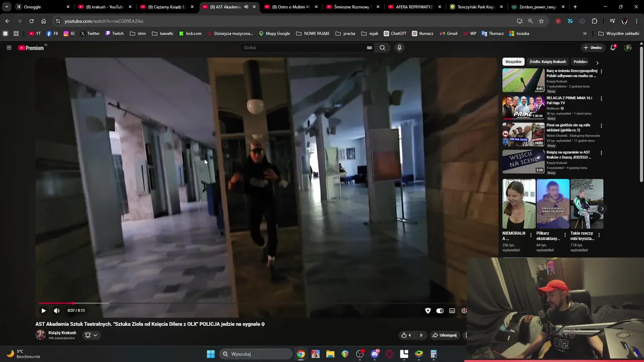Viewport: 644px width, 362px height.
Task: Open the 'Piesi na giełdzie' recommended video thumbnail
Action: (523, 134)
